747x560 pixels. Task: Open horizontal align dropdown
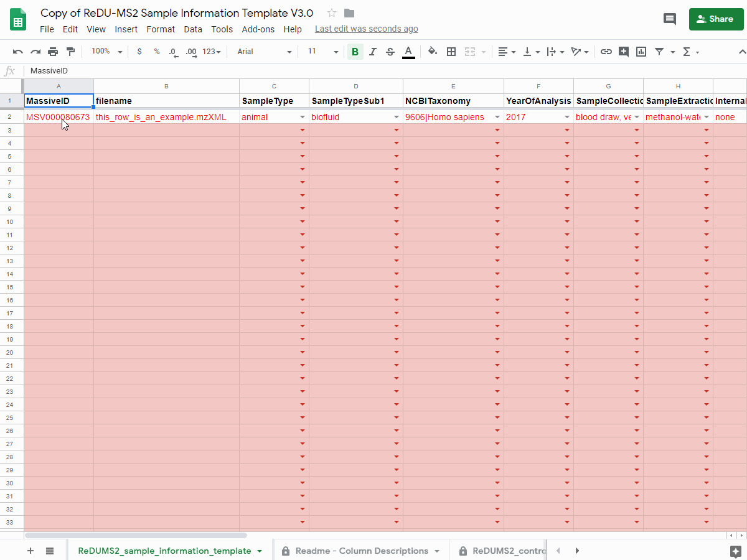(507, 52)
